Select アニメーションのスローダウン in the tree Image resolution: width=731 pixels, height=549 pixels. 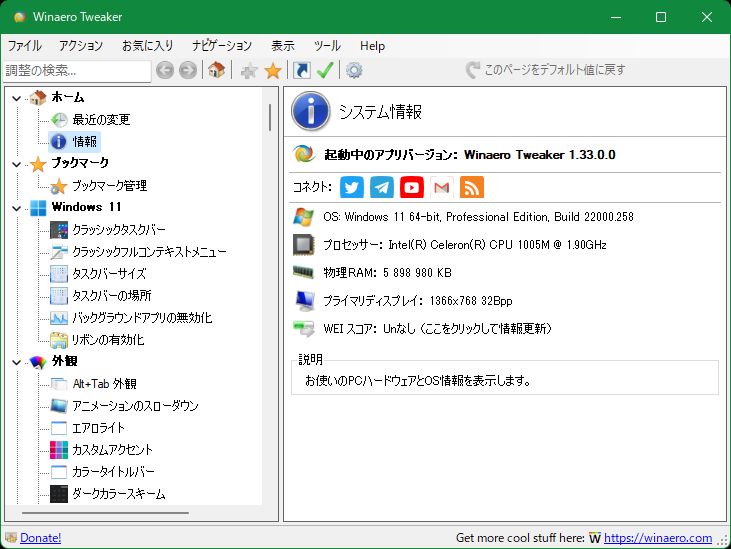pos(135,406)
